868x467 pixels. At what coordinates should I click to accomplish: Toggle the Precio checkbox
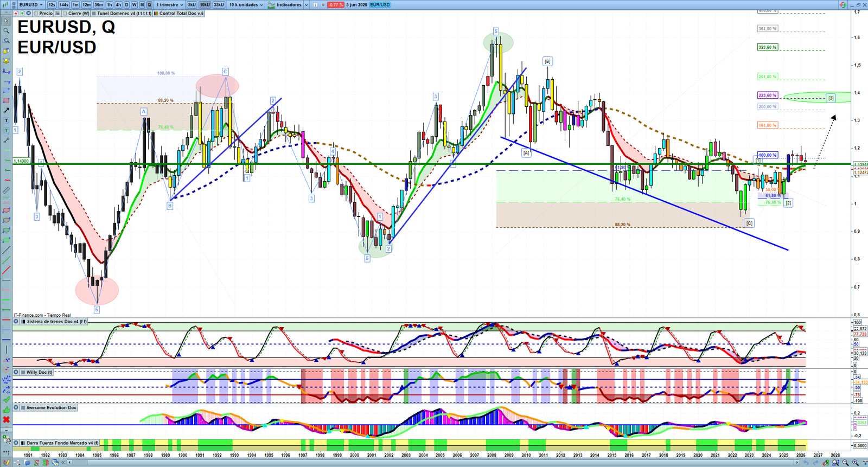pyautogui.click(x=36, y=14)
